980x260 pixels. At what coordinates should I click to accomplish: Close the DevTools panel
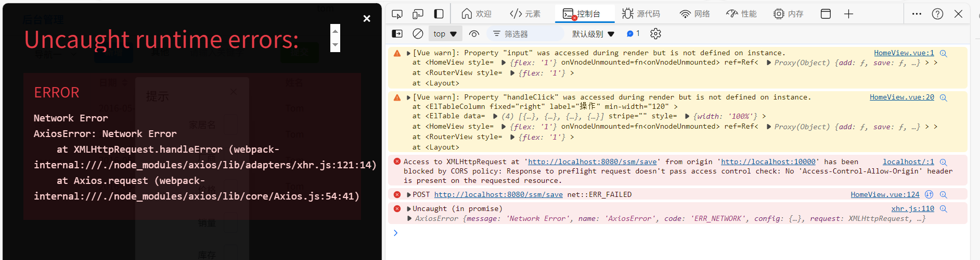coord(958,14)
